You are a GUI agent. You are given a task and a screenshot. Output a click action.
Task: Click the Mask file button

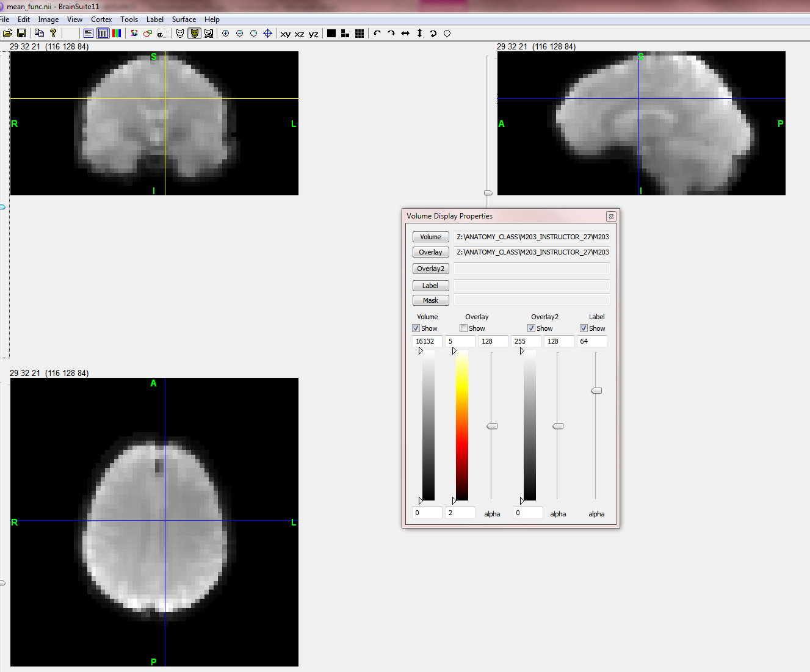tap(430, 300)
